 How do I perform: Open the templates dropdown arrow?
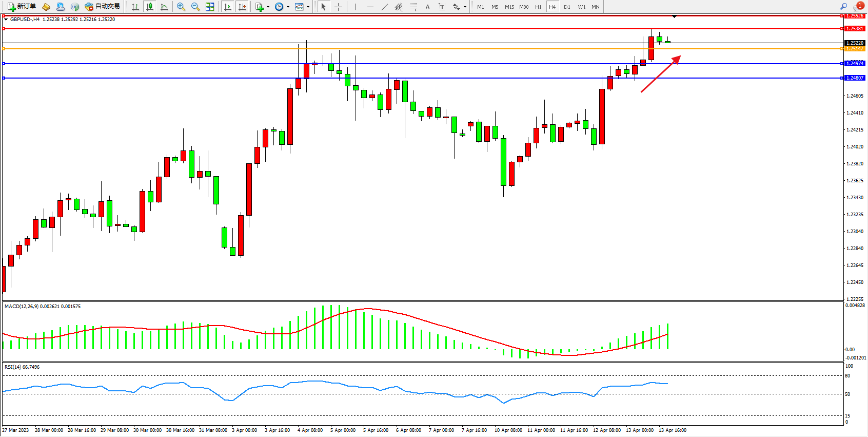(x=308, y=7)
